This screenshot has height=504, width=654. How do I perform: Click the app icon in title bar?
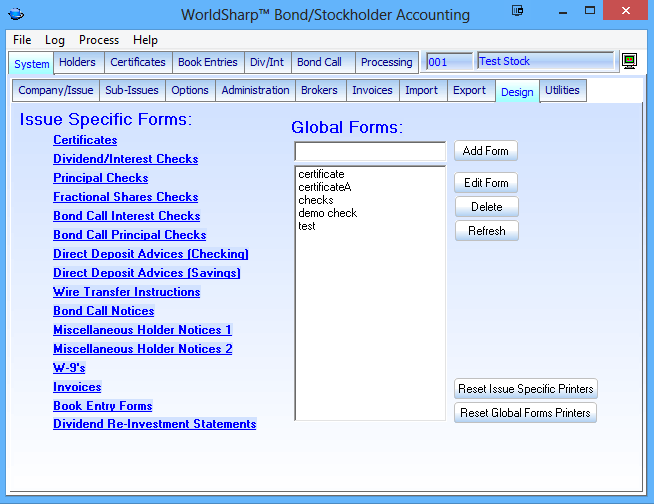tap(16, 14)
